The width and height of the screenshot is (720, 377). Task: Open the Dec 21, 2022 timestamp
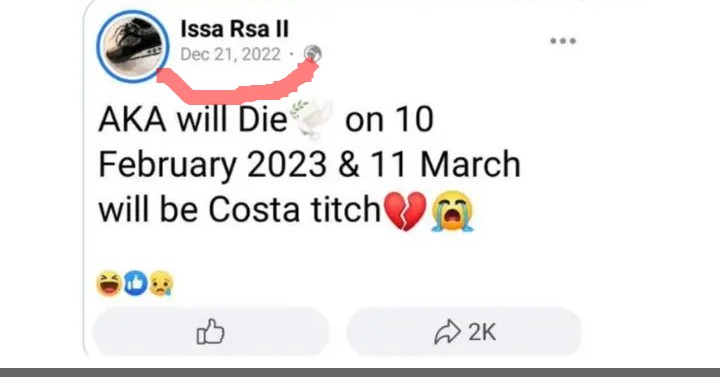coord(230,54)
